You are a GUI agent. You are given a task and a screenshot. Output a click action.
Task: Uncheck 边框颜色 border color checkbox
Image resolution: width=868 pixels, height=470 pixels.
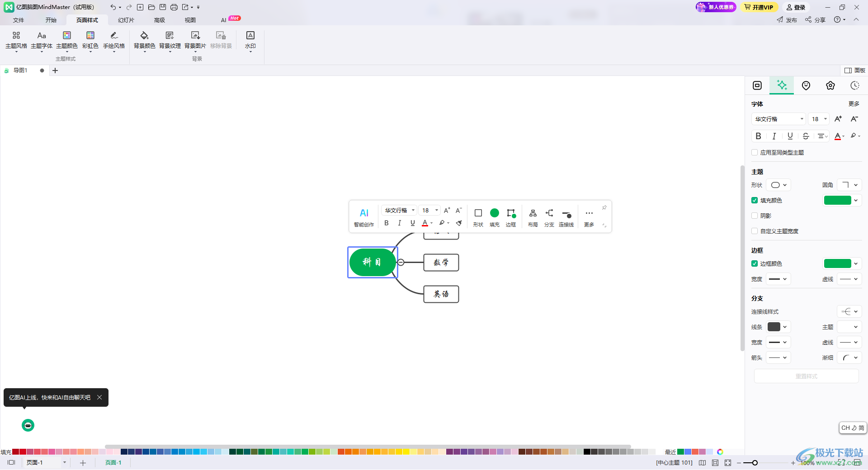click(755, 263)
